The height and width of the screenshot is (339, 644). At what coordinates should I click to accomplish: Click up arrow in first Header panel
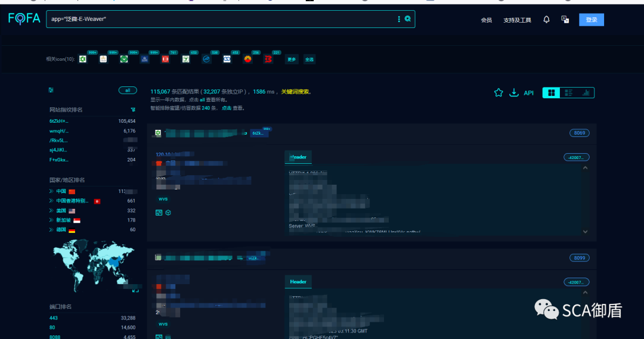pyautogui.click(x=586, y=168)
